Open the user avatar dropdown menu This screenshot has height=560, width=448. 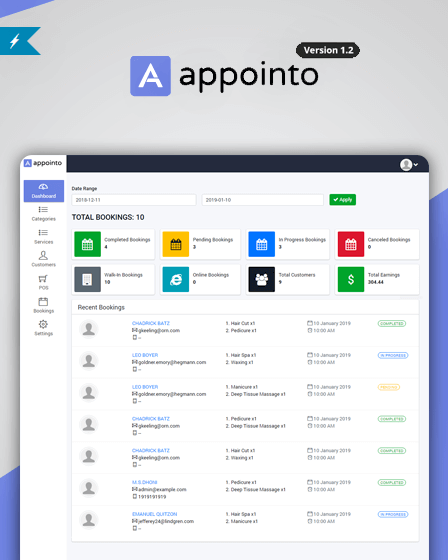(409, 165)
